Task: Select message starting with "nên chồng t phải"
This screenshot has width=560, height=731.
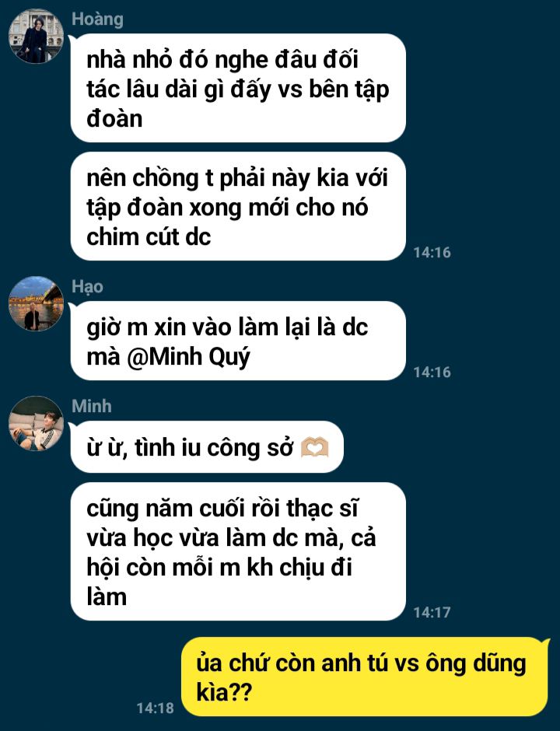Action: (238, 206)
